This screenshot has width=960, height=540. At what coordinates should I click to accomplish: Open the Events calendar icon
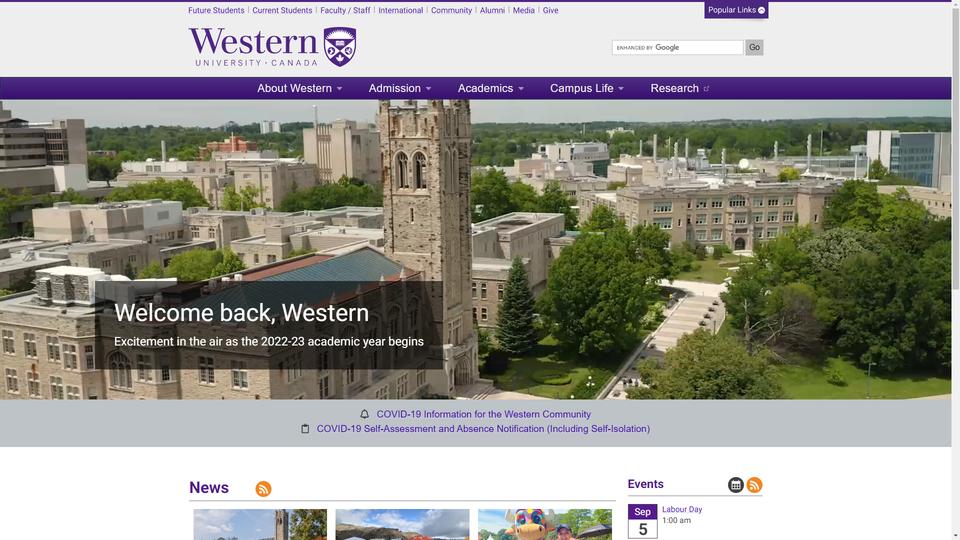[736, 485]
